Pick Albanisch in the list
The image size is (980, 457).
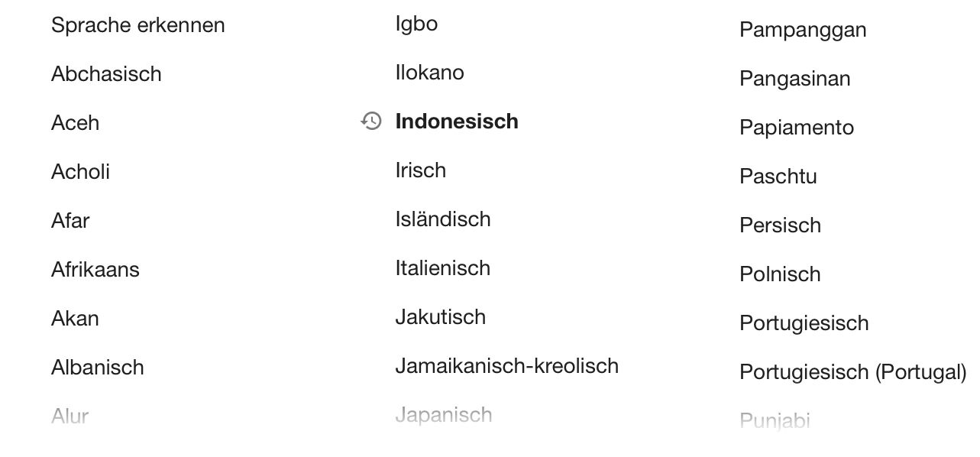[x=97, y=368]
